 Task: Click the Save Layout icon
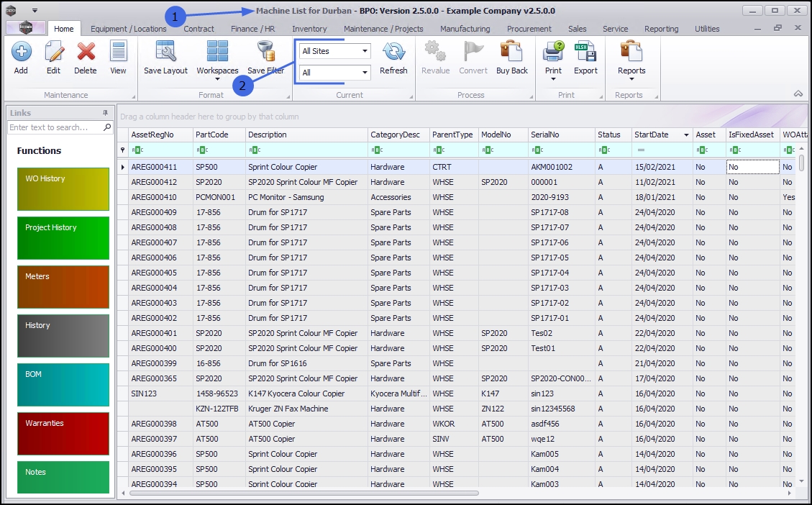165,53
